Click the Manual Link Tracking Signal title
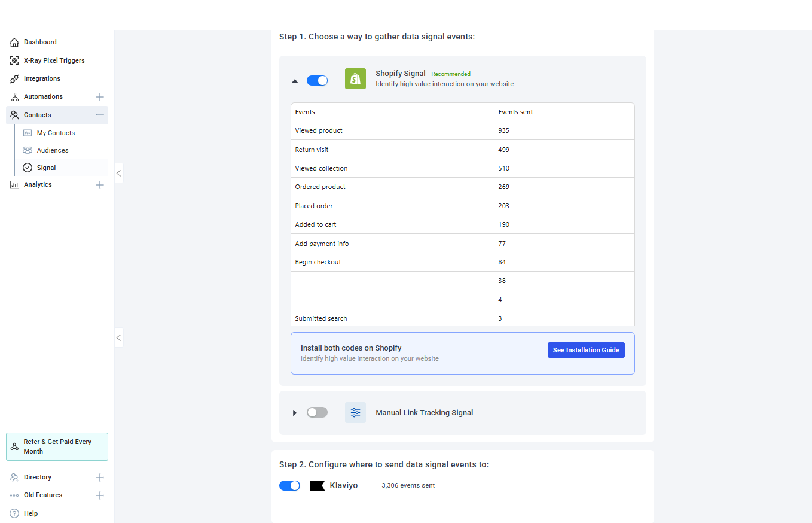This screenshot has width=812, height=523. (x=425, y=413)
